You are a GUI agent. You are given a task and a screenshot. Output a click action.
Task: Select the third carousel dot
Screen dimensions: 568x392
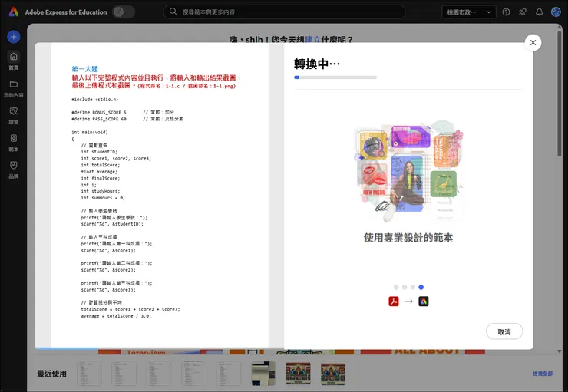413,287
